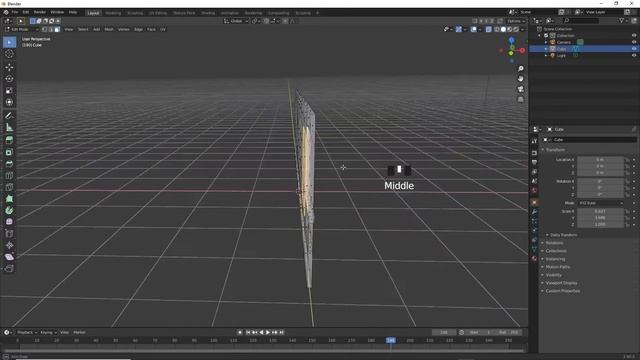Screen dimensions: 640x360
Task: Switch to the Layout workspace tab
Action: click(x=93, y=13)
